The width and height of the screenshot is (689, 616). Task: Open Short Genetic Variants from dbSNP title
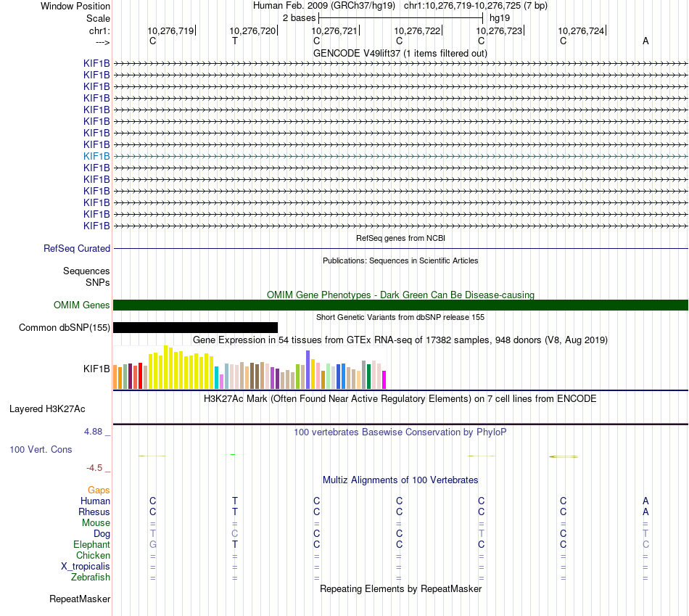[400, 317]
